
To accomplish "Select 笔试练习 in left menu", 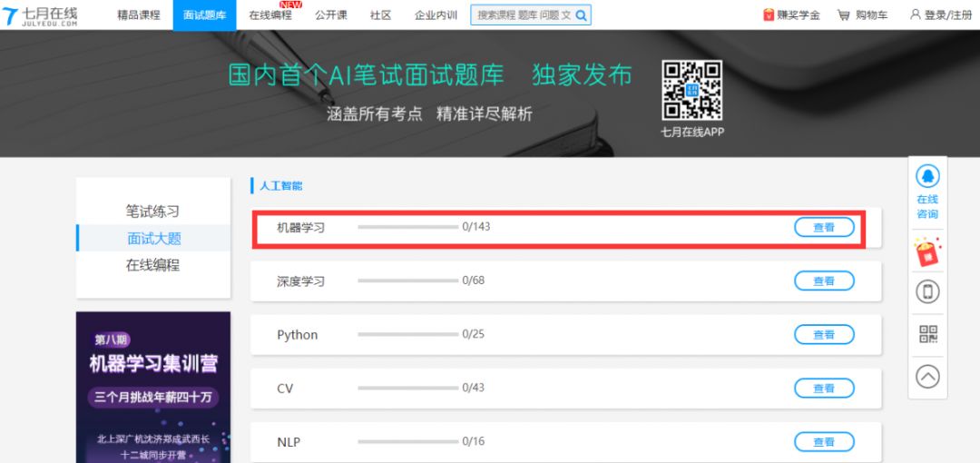I will (x=153, y=212).
